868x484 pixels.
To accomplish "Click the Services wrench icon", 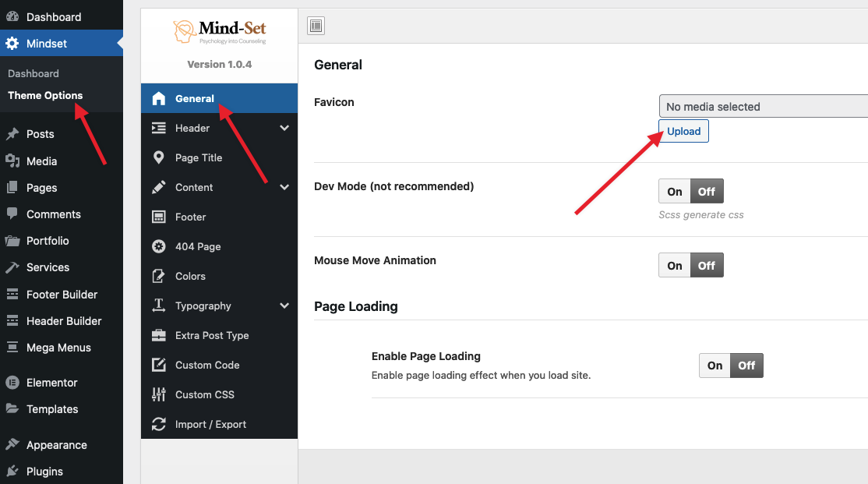I will click(12, 267).
